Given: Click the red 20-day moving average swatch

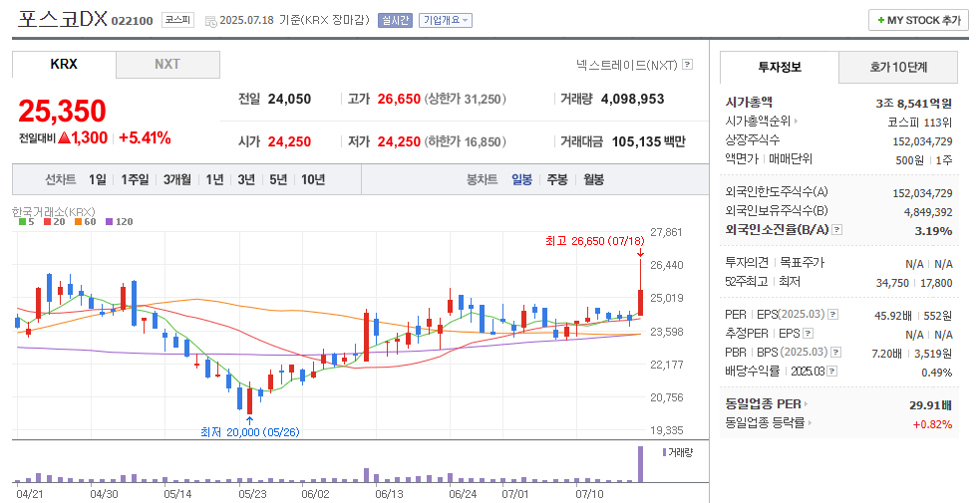Looking at the screenshot, I should (x=47, y=221).
